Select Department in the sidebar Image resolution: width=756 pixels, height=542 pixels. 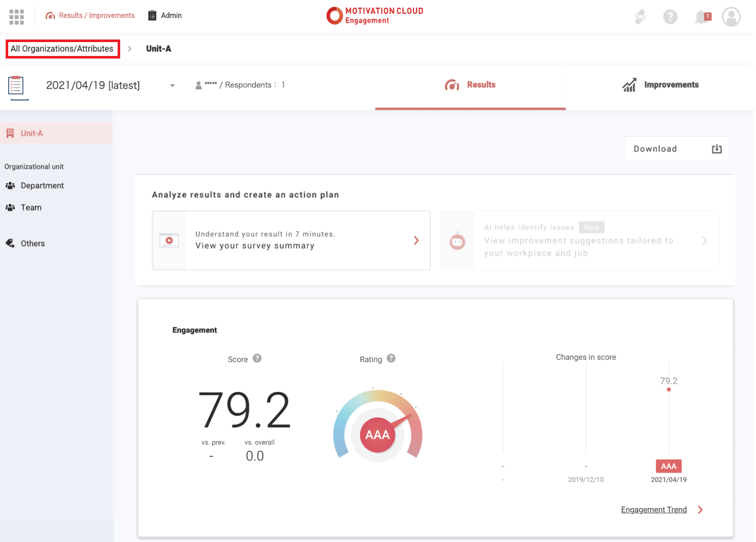coord(42,186)
